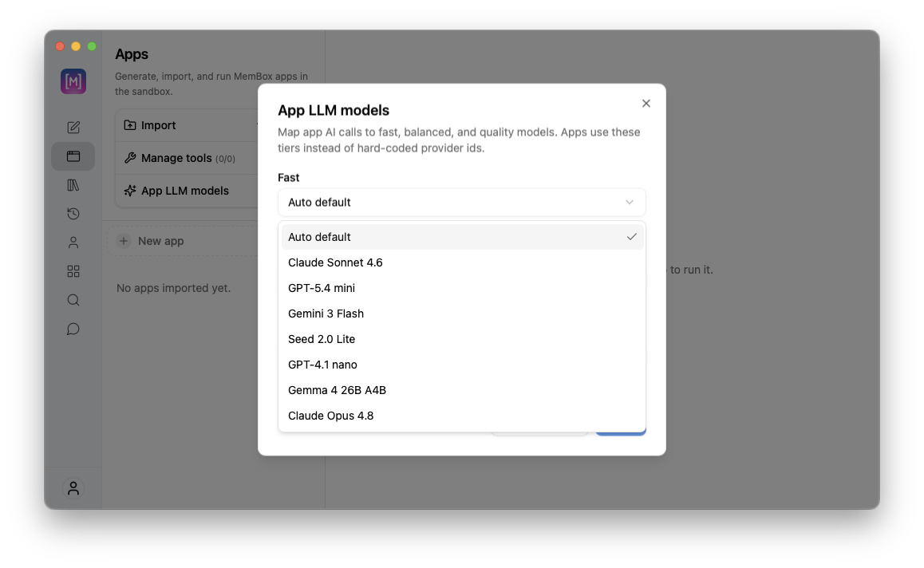924x568 pixels.
Task: Select the Apps window sidebar icon
Action: coord(73,156)
